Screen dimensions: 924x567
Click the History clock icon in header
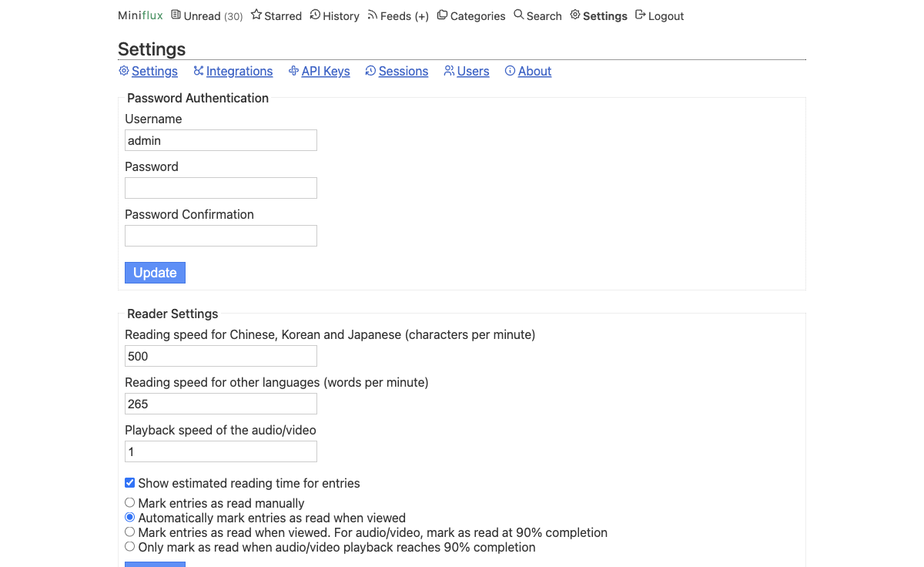coord(315,15)
